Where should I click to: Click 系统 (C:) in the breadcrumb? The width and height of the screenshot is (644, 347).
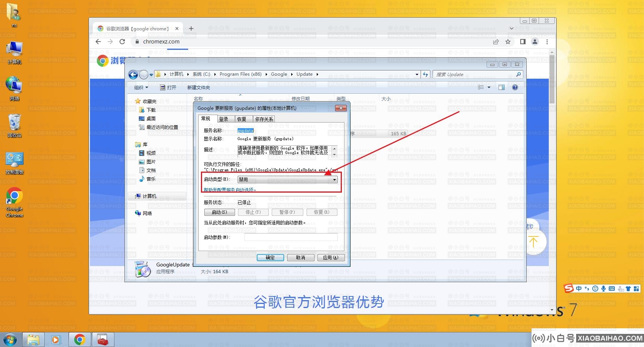click(201, 74)
